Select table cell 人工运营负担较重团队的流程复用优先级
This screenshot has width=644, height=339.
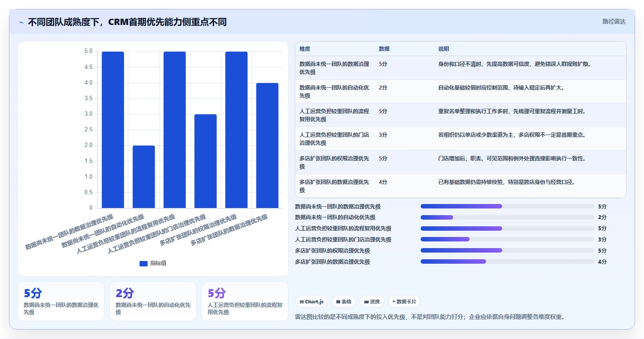tap(334, 115)
